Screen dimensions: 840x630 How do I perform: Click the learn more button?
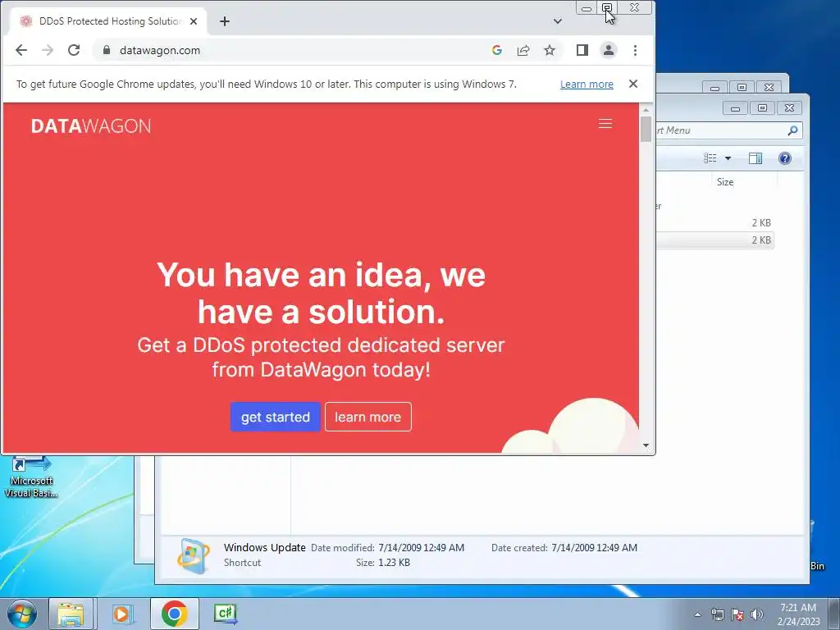click(x=368, y=417)
